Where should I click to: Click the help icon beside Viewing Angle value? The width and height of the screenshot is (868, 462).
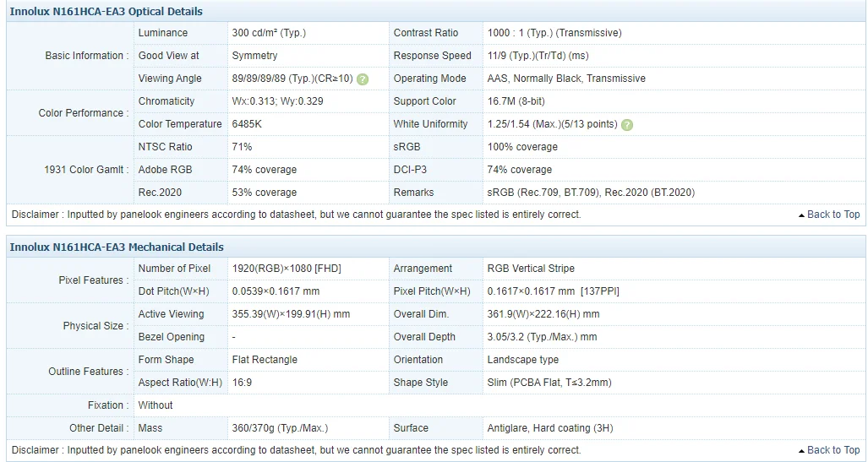363,79
